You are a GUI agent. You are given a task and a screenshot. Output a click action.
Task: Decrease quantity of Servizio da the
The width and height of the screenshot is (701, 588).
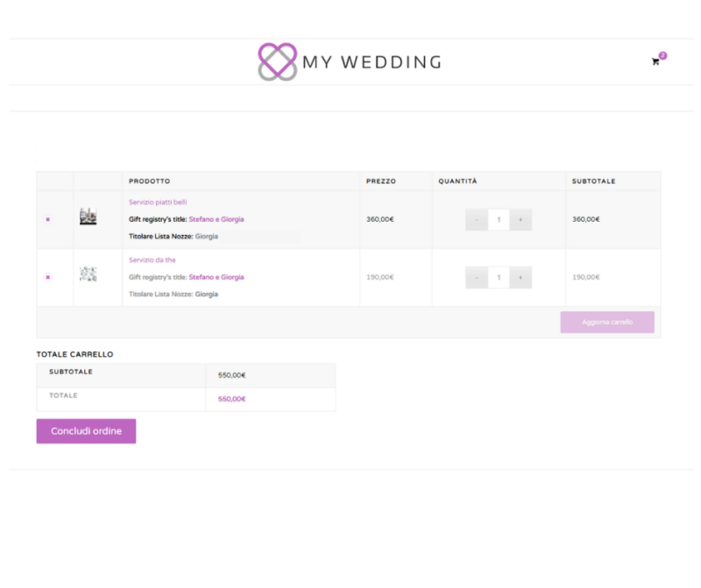477,277
